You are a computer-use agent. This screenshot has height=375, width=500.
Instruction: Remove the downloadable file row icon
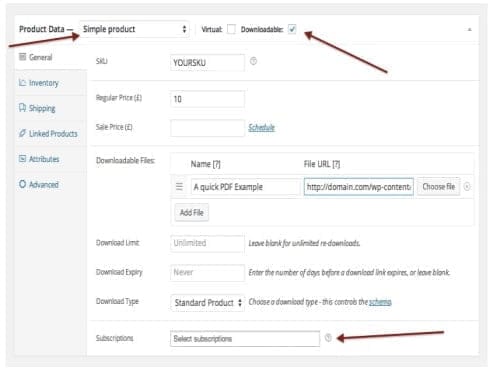click(x=467, y=187)
